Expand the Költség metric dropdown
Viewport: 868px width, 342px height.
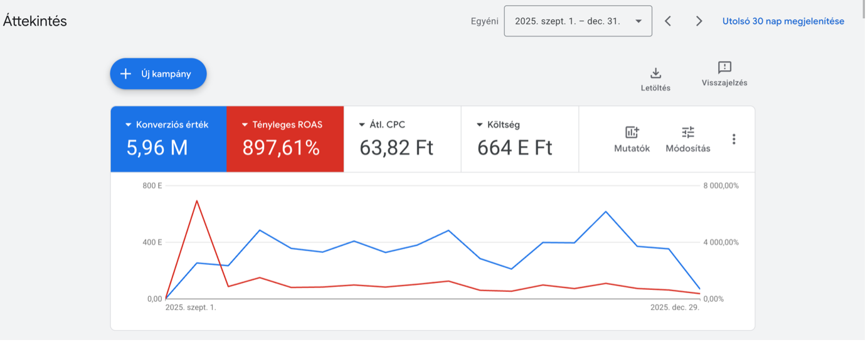(x=479, y=125)
